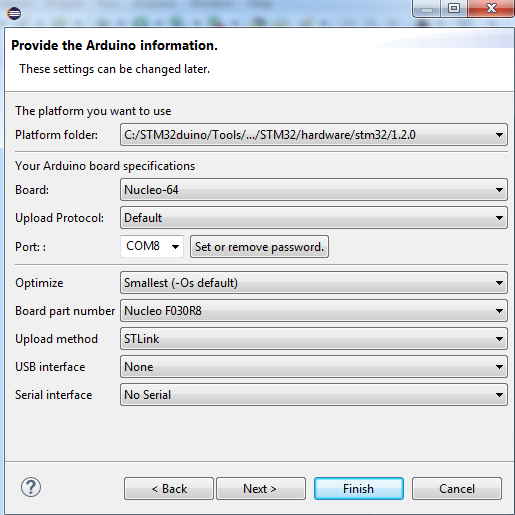Open the Upload method STLink dropdown
This screenshot has height=515, width=515.
(314, 339)
